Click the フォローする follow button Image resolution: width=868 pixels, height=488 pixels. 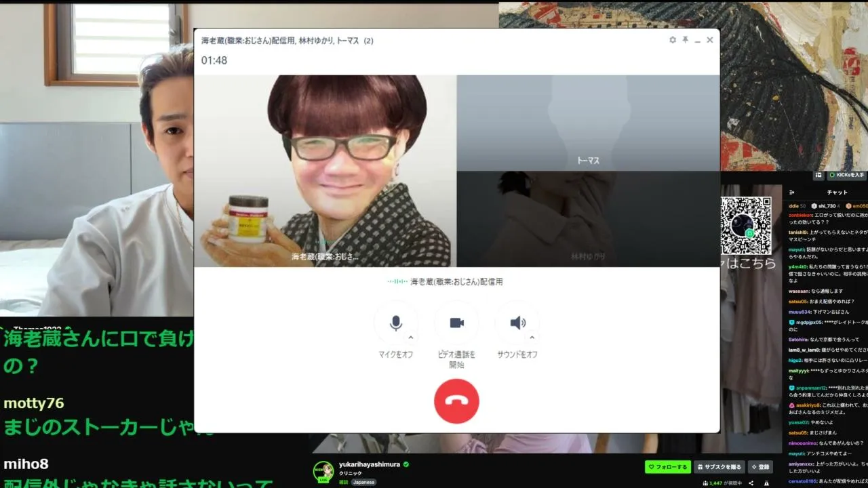click(x=668, y=467)
